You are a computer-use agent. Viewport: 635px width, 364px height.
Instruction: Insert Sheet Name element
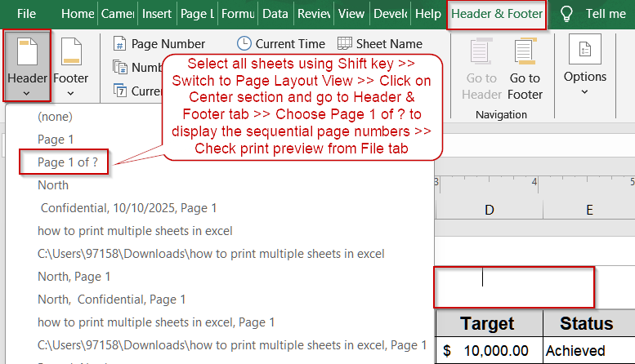[x=380, y=44]
